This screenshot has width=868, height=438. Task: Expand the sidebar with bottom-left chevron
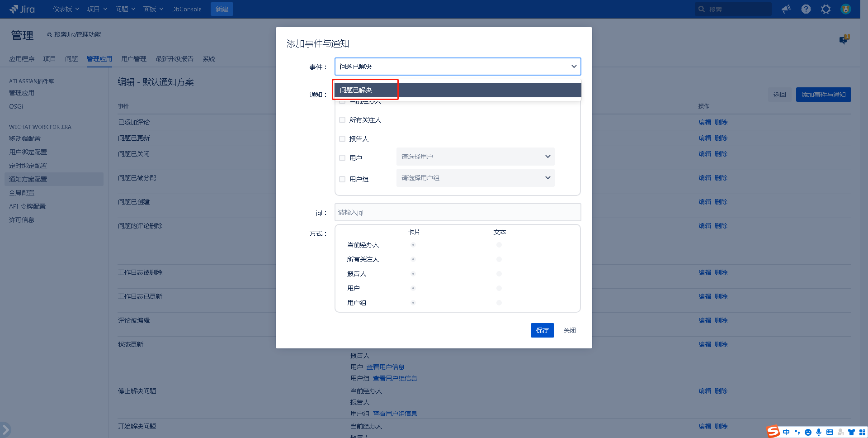pyautogui.click(x=5, y=429)
